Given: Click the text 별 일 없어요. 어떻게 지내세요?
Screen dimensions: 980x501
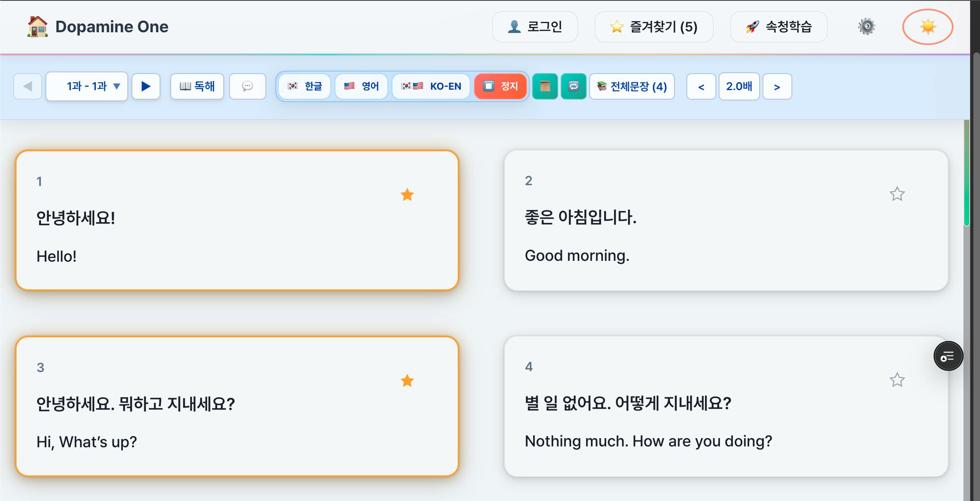Looking at the screenshot, I should coord(628,403).
